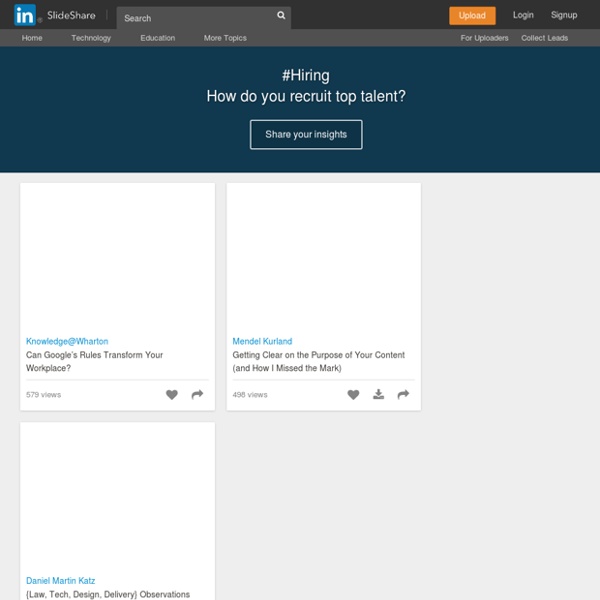Open the Mendel Kurland author profile
Image resolution: width=600 pixels, height=600 pixels.
262,341
